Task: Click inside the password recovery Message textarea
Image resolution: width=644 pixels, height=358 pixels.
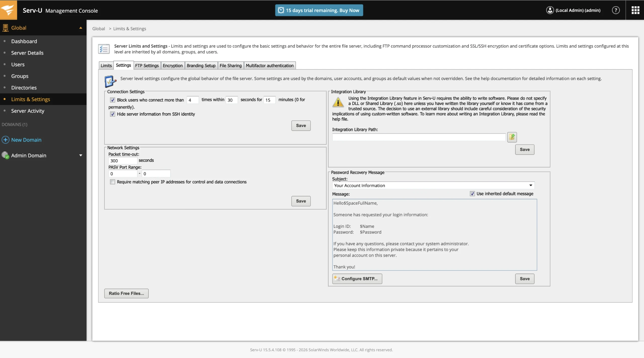Action: click(434, 235)
